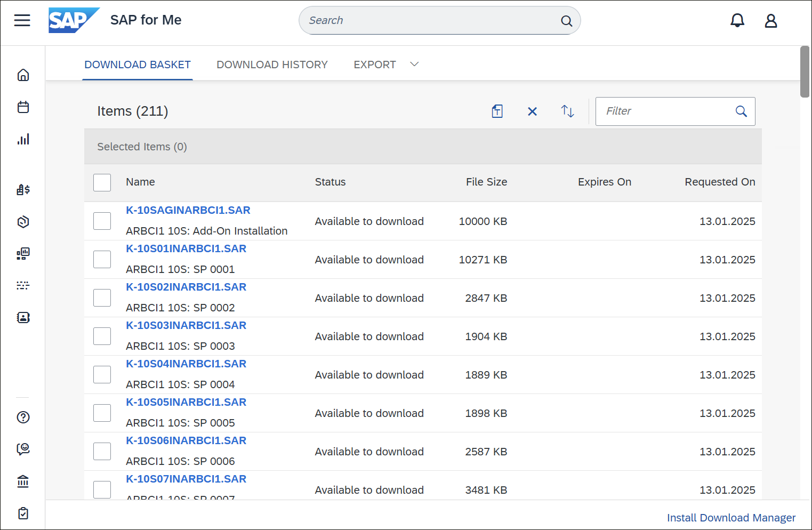
Task: Select checkbox for K-10S01INARBCI1.SAR
Action: [102, 259]
